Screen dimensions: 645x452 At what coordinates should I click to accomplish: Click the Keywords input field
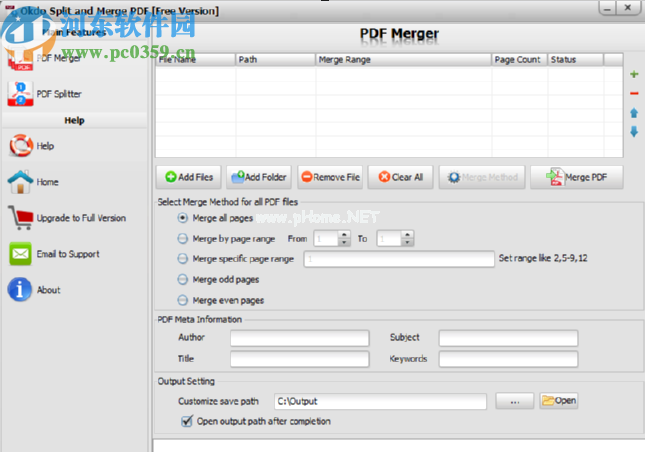(508, 359)
